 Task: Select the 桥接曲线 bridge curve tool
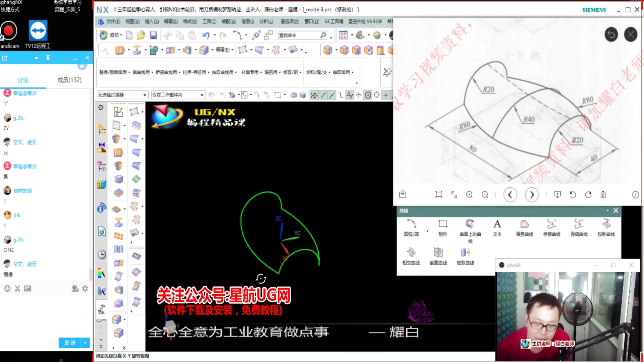tap(551, 224)
